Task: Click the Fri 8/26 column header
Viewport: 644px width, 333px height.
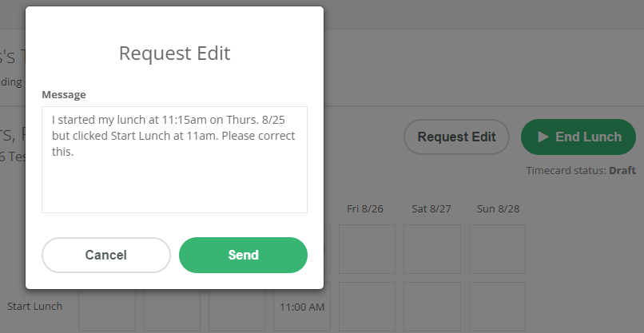Action: pos(365,209)
